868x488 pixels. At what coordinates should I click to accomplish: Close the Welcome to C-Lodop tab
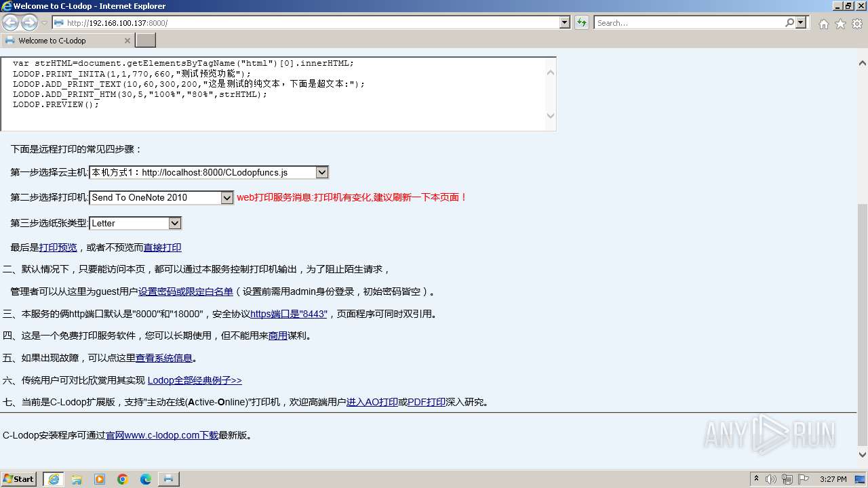coord(127,41)
